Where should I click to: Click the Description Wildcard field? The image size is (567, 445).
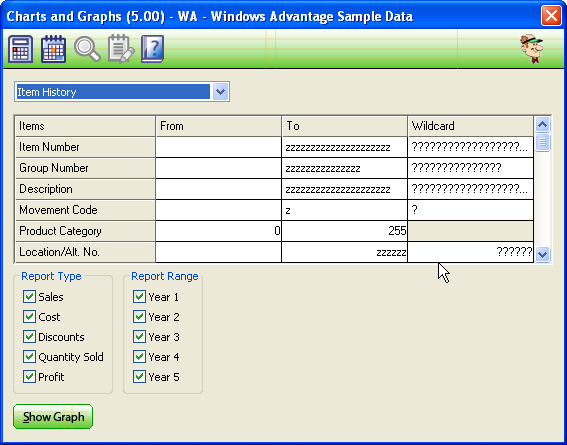[x=470, y=189]
